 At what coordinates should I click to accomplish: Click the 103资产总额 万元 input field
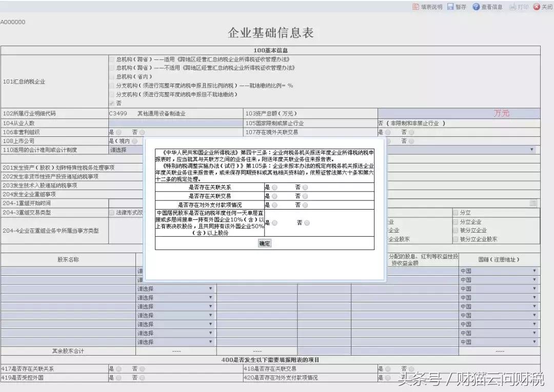pyautogui.click(x=457, y=113)
